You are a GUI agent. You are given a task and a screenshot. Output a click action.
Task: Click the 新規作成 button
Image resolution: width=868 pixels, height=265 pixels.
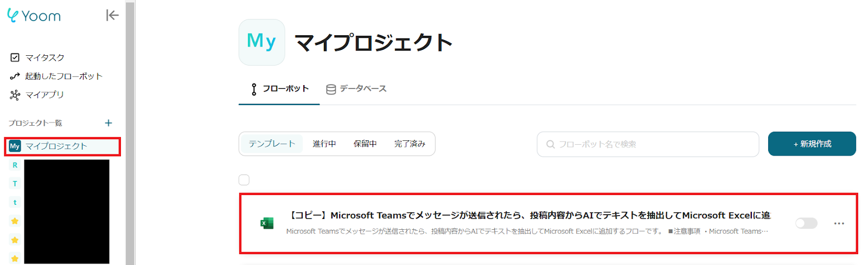click(x=812, y=144)
